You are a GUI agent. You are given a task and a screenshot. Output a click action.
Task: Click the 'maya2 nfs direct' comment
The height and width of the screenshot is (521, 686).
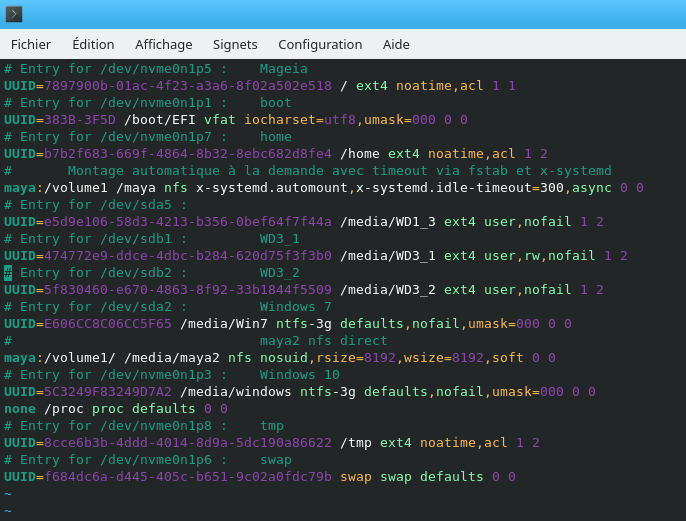click(x=324, y=341)
